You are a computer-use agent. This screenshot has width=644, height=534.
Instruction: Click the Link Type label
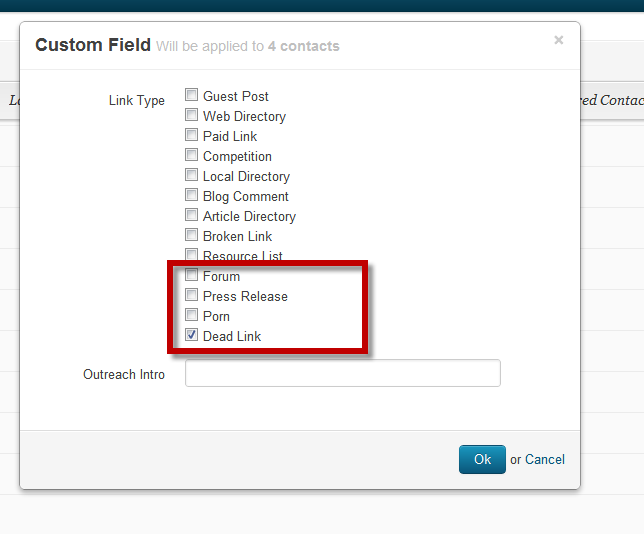click(x=137, y=101)
